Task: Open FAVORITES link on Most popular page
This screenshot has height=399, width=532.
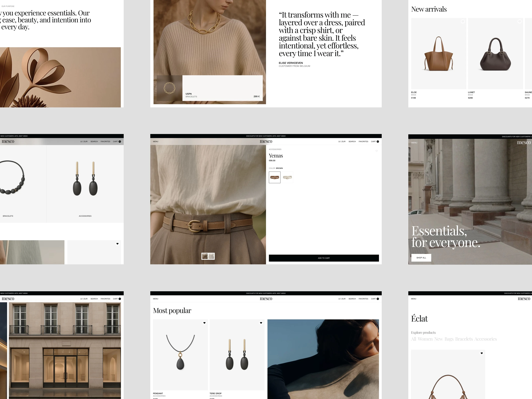Action: tap(363, 299)
